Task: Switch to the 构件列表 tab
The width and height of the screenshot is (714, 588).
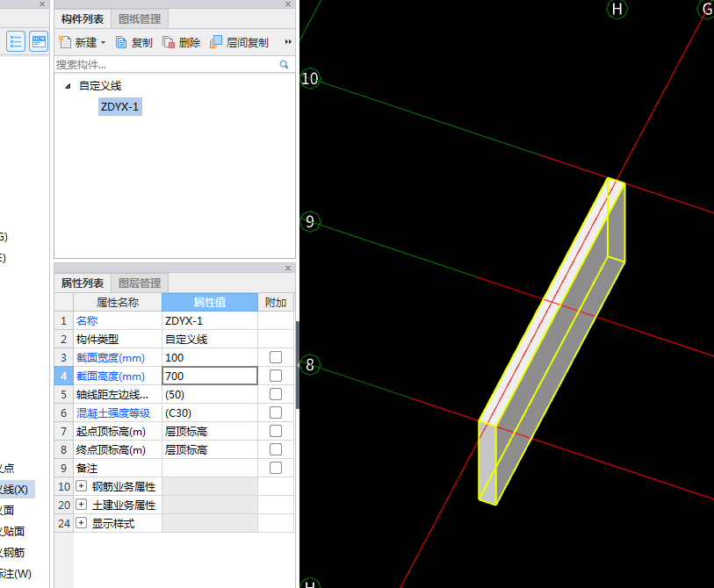Action: click(x=83, y=19)
